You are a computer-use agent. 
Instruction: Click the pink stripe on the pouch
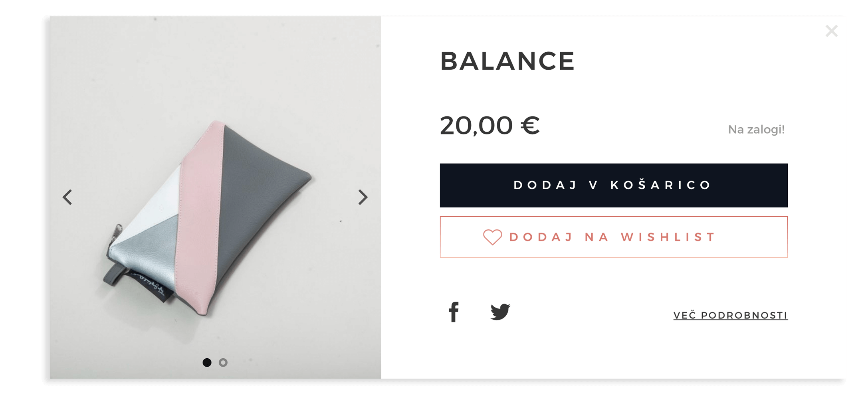click(x=200, y=215)
